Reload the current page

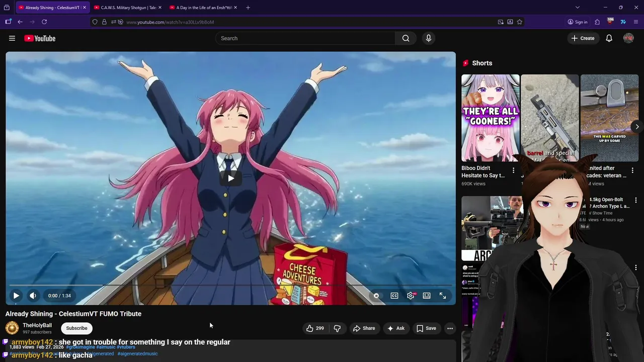coord(44,22)
